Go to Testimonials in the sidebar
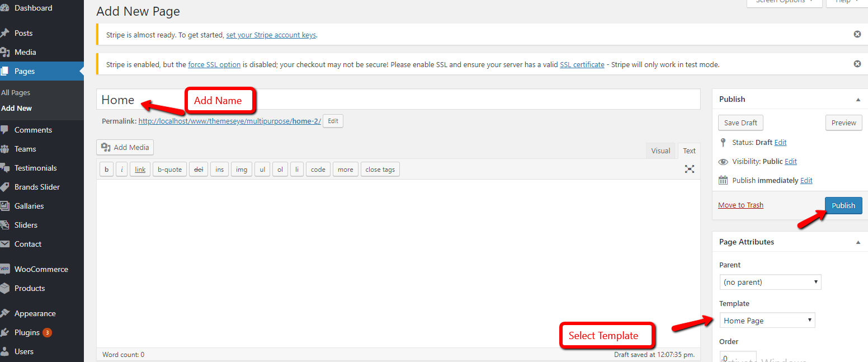Screen dimensions: 868x362 [x=35, y=168]
